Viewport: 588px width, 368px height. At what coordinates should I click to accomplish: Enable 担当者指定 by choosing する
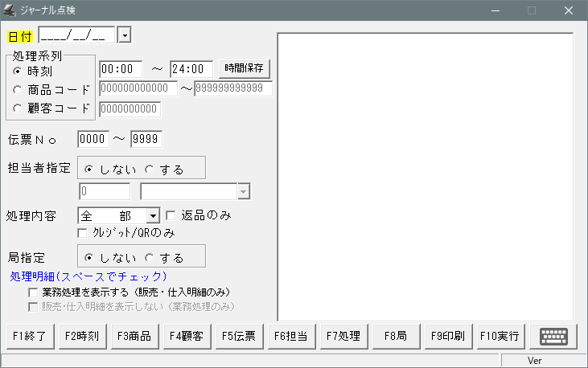point(150,170)
